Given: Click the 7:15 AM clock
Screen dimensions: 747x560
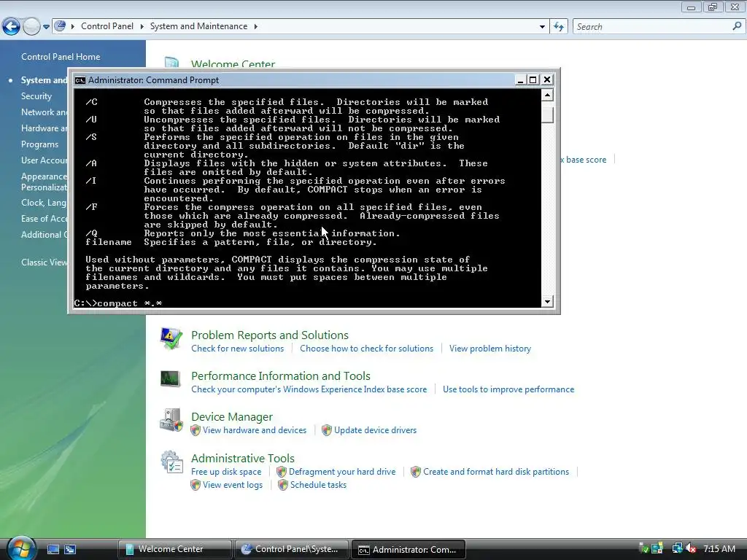Looking at the screenshot, I should click(719, 549).
